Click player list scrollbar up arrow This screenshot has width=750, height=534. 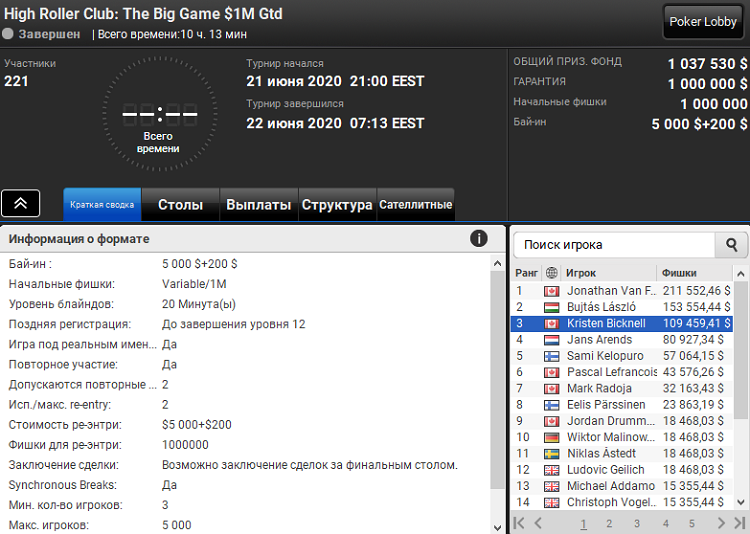click(x=741, y=274)
